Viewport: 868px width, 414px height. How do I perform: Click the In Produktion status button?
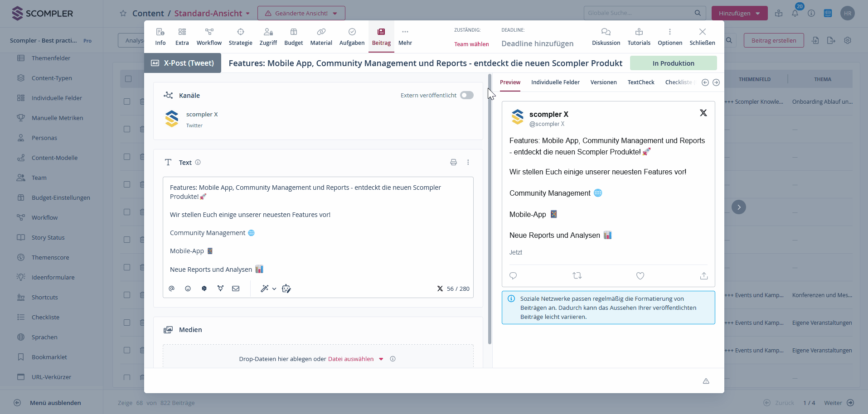click(673, 63)
